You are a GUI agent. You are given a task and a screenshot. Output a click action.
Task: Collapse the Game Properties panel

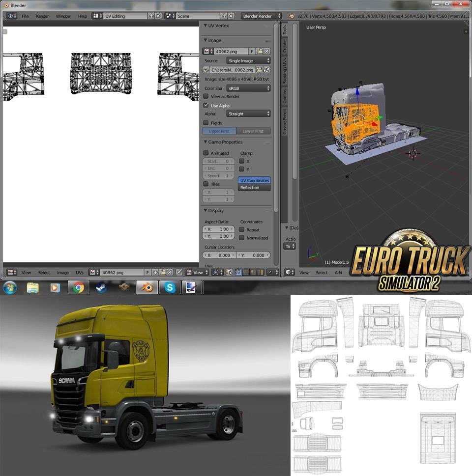click(x=206, y=142)
